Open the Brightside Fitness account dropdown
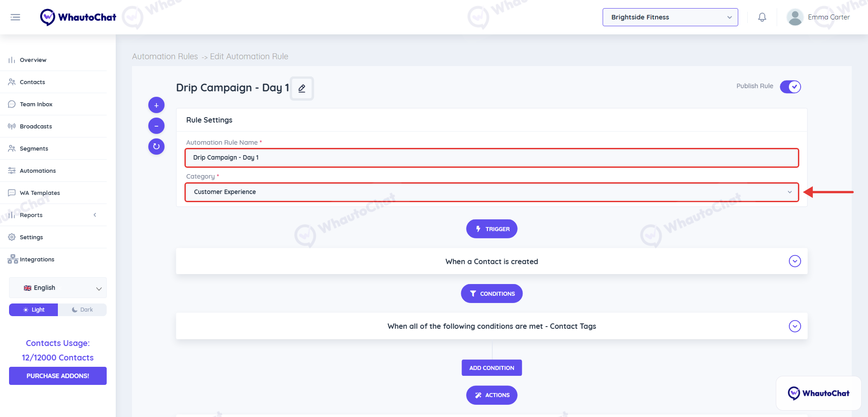Image resolution: width=868 pixels, height=417 pixels. coord(670,17)
